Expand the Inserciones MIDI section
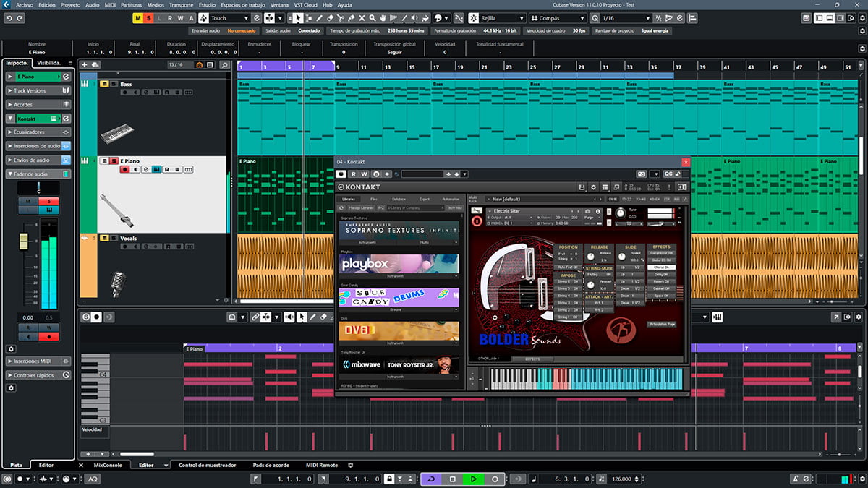The width and height of the screenshot is (868, 488). click(38, 361)
